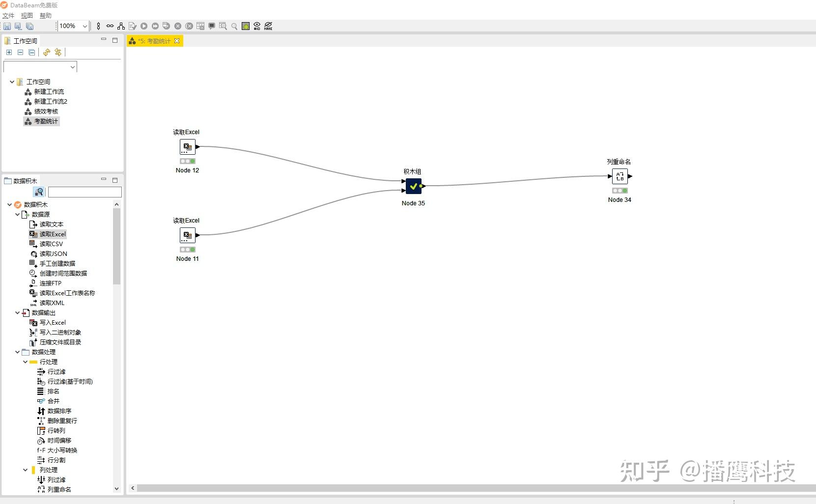Close the 考勤统计 editor tab
Screen dimensions: 816x504
(177, 41)
